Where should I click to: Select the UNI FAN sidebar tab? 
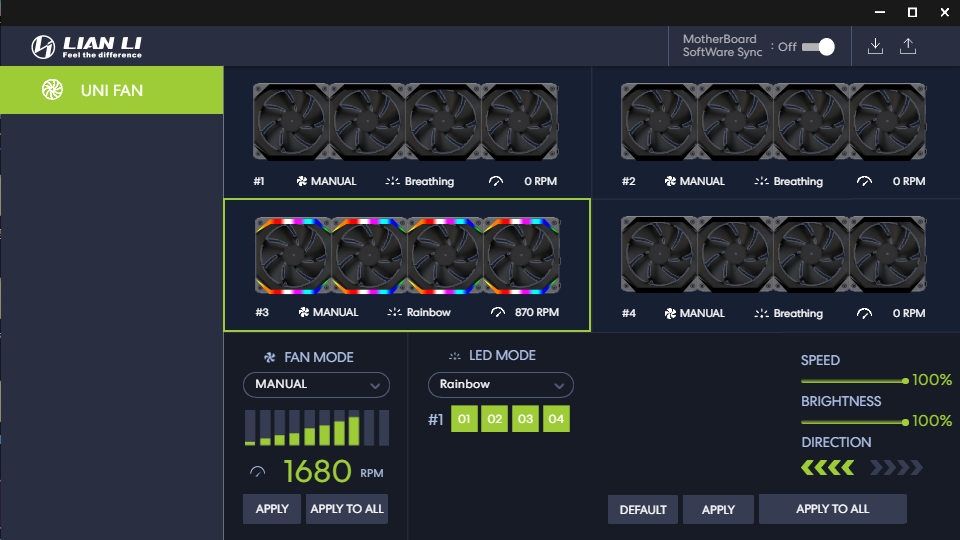(x=111, y=90)
